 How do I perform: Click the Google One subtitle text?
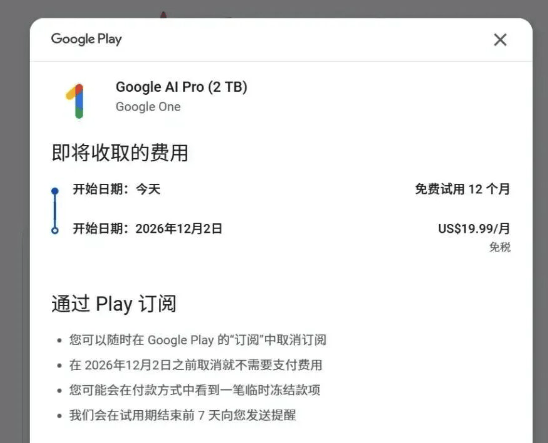[148, 107]
